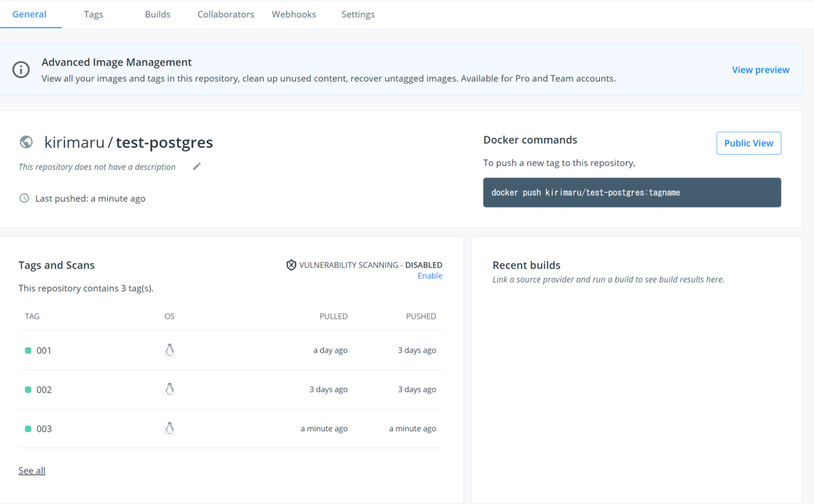Click the 'This repository does not have a description' text
The height and width of the screenshot is (504, 814).
pos(97,167)
